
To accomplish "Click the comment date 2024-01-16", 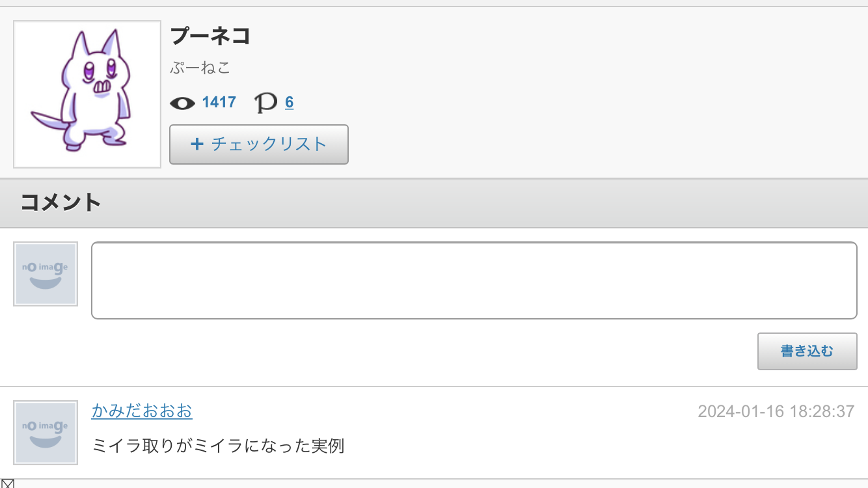I will pyautogui.click(x=740, y=411).
